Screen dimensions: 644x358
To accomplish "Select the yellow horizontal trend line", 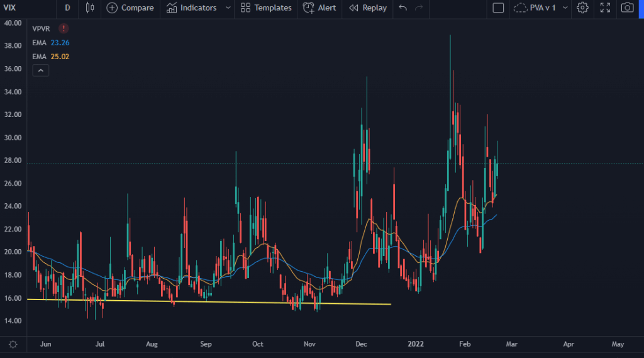I will point(209,302).
